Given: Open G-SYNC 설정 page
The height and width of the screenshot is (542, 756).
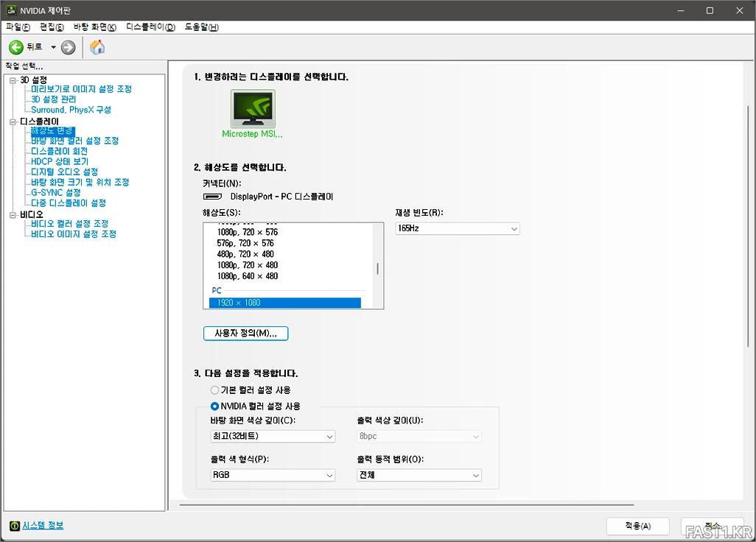Looking at the screenshot, I should pos(56,193).
